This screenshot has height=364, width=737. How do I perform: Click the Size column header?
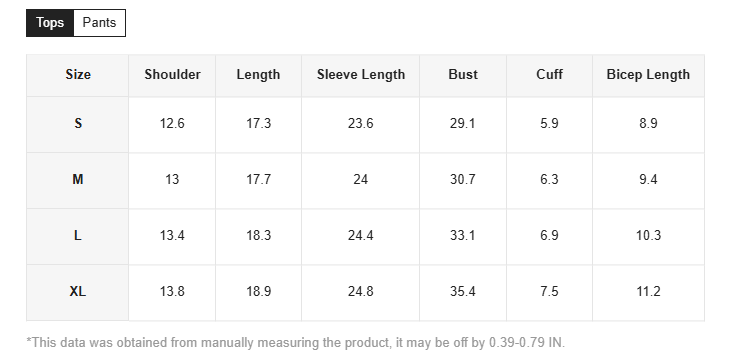(x=78, y=75)
